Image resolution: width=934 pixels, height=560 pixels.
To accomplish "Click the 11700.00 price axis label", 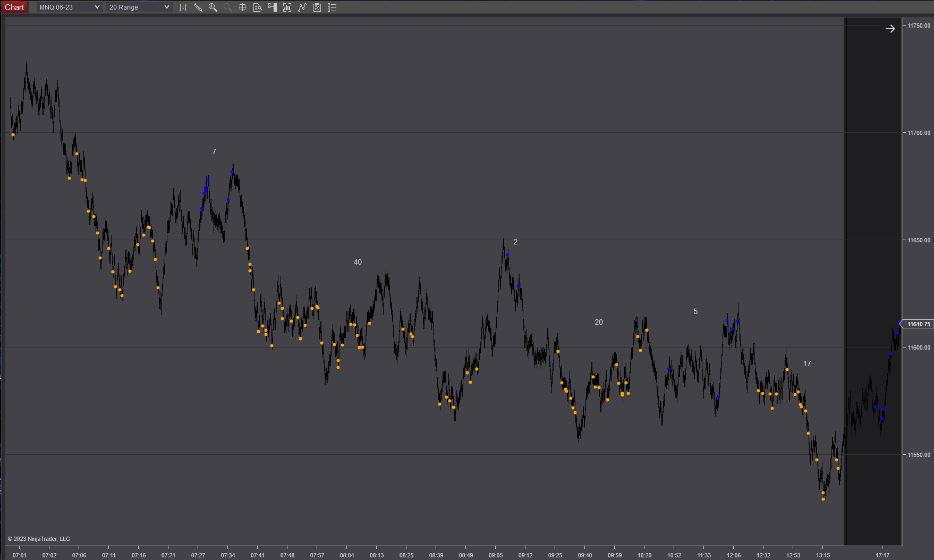I will pos(919,133).
